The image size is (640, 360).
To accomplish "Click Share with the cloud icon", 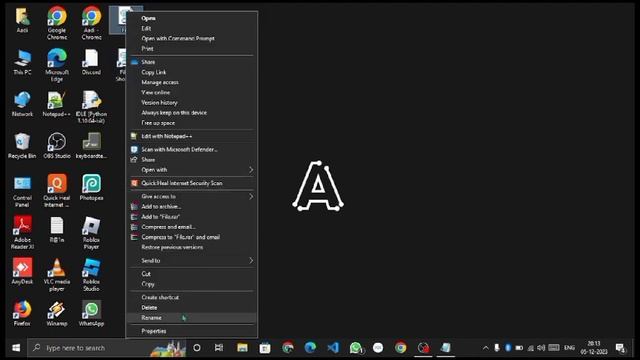I will [x=192, y=62].
